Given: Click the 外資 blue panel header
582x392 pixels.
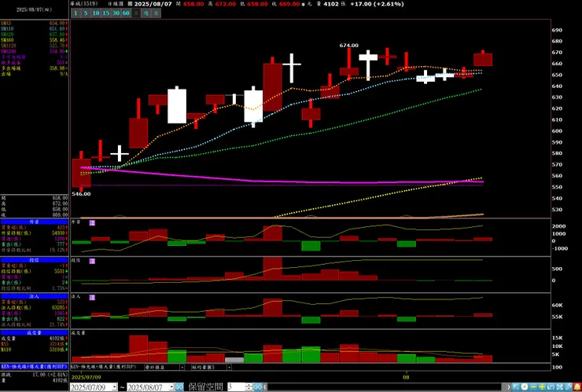Looking at the screenshot, I should coord(34,222).
